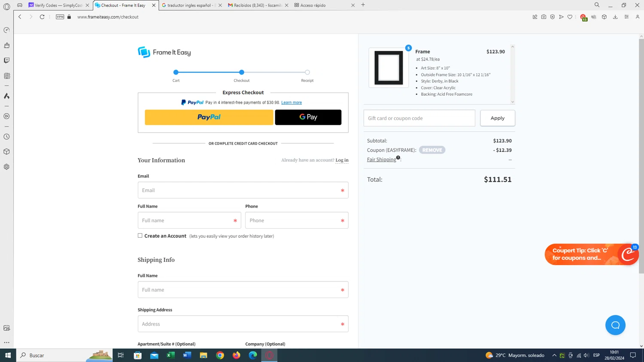The height and width of the screenshot is (362, 644).
Task: Open the extensions cube icon in toolbar
Action: 604,17
